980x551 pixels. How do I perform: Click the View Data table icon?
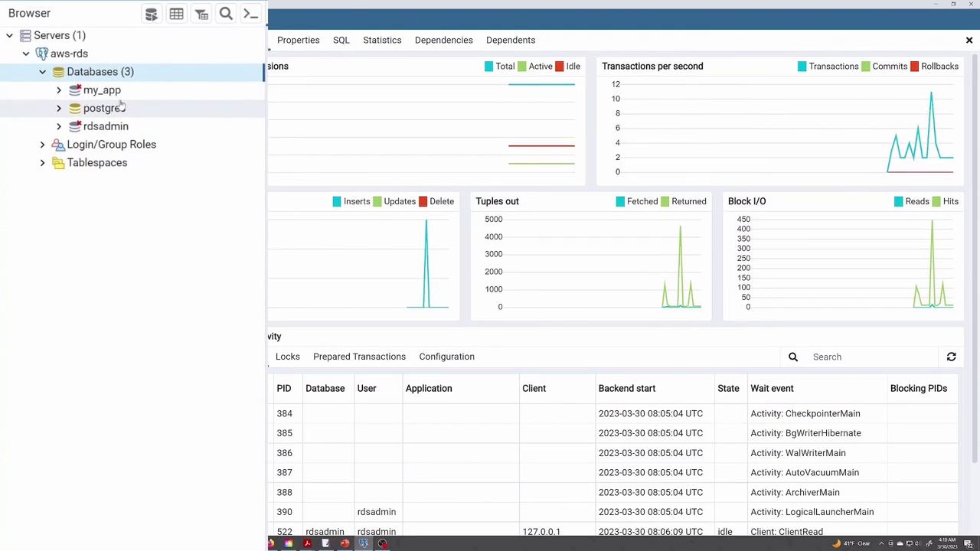(x=176, y=14)
